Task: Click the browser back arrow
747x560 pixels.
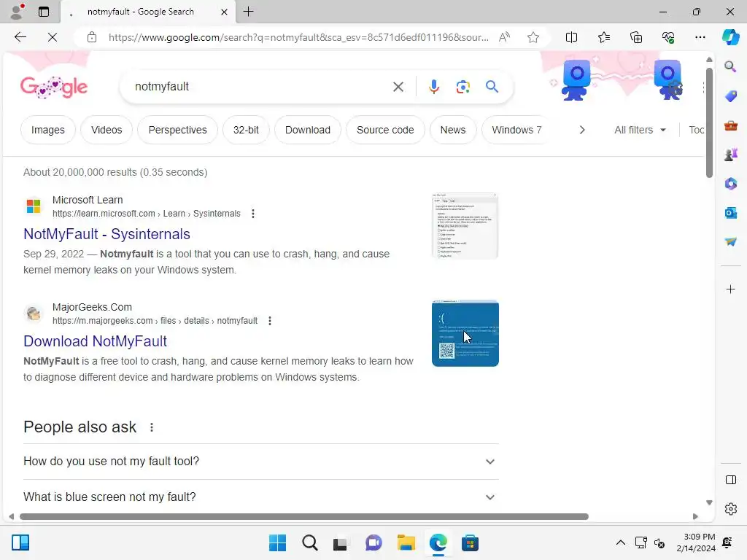Action: pyautogui.click(x=20, y=37)
